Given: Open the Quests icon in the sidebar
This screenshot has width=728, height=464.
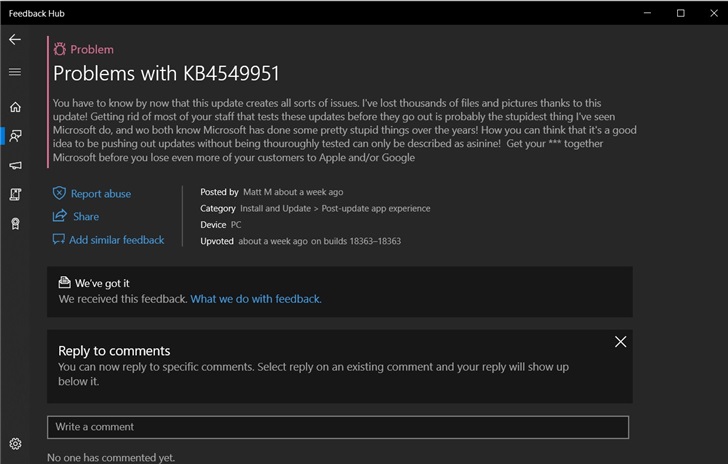Looking at the screenshot, I should click(x=15, y=194).
